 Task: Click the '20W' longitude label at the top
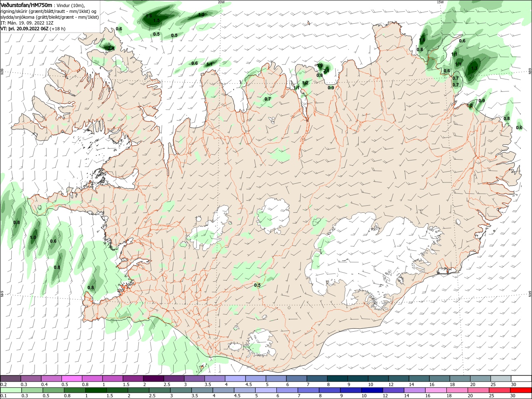pos(221,2)
